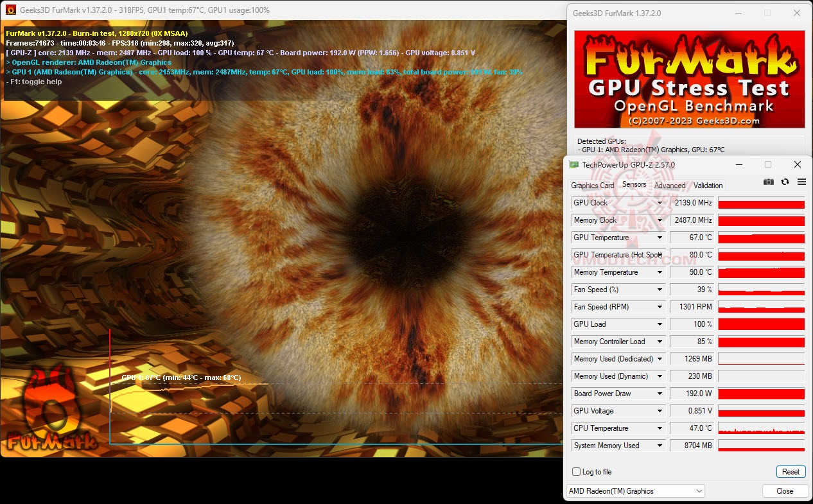Open the Validation tab

(708, 186)
